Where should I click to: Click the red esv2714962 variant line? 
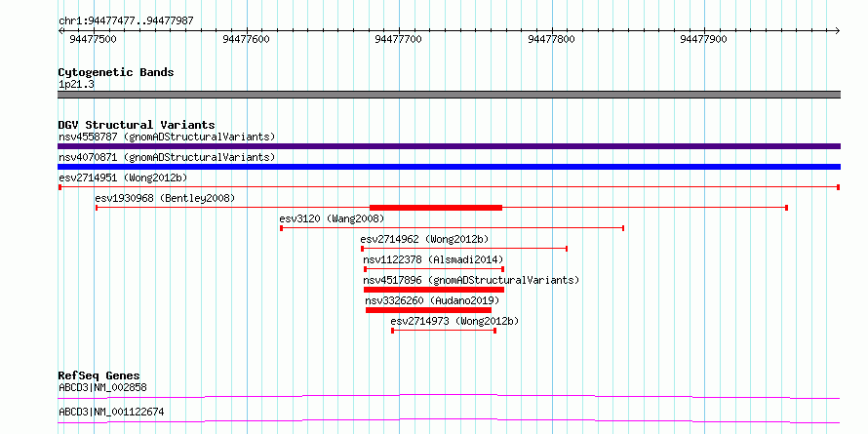[x=464, y=249]
